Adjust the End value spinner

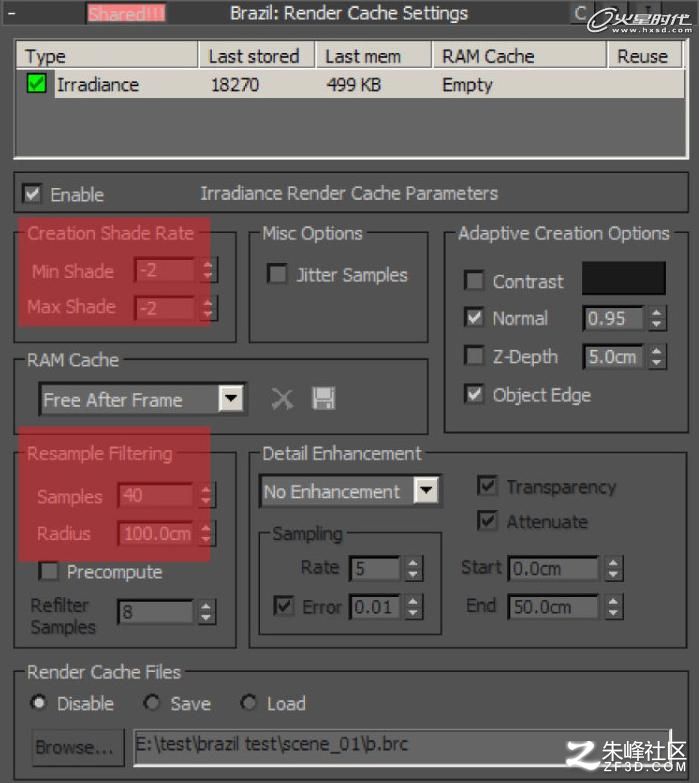[613, 607]
